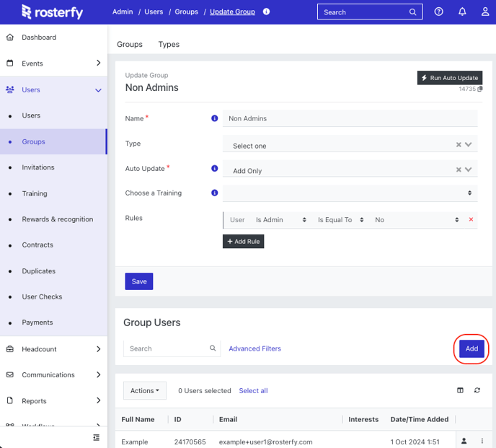Open the notifications bell
Viewport: 496px width, 448px height.
coord(462,12)
